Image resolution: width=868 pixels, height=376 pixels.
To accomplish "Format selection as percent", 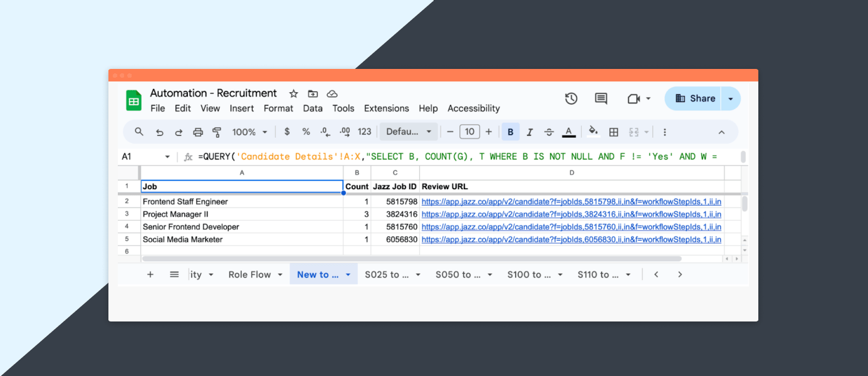I will coord(306,132).
